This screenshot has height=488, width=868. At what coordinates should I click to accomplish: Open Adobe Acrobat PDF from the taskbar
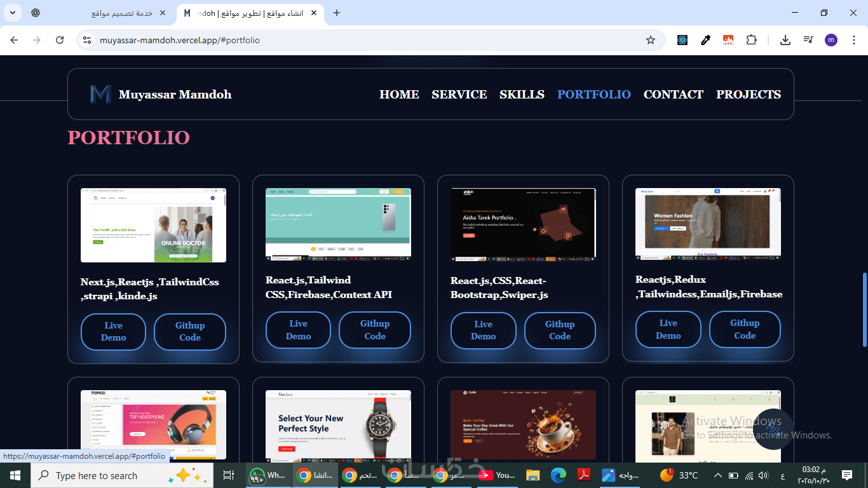tap(584, 475)
